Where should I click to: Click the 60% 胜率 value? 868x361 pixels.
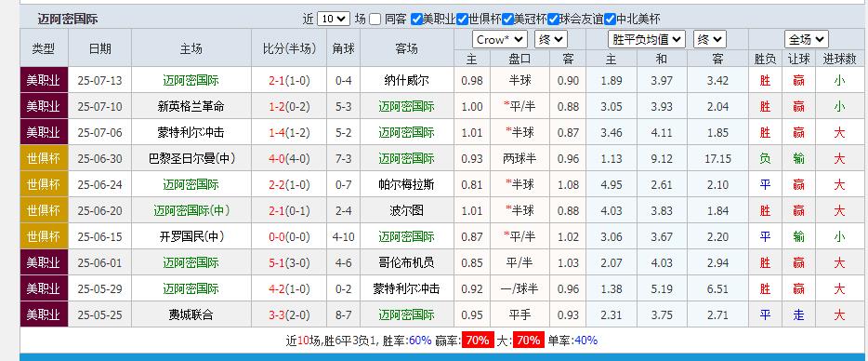[420, 341]
